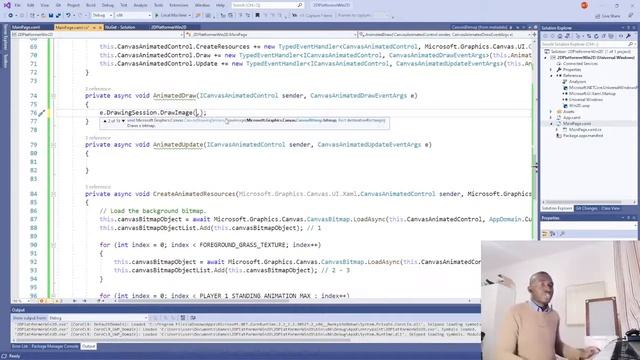Open the File menu
The height and width of the screenshot is (360, 640).
pos(17,5)
